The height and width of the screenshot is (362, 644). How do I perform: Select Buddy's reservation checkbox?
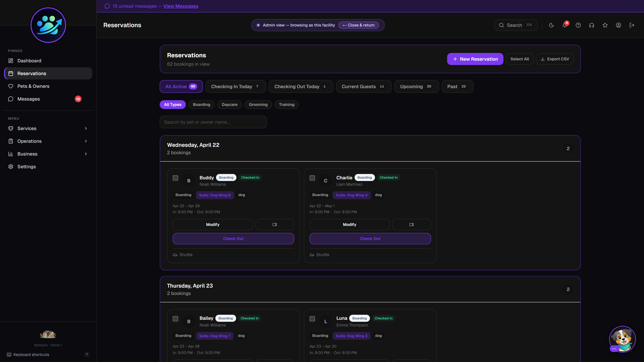point(175,178)
